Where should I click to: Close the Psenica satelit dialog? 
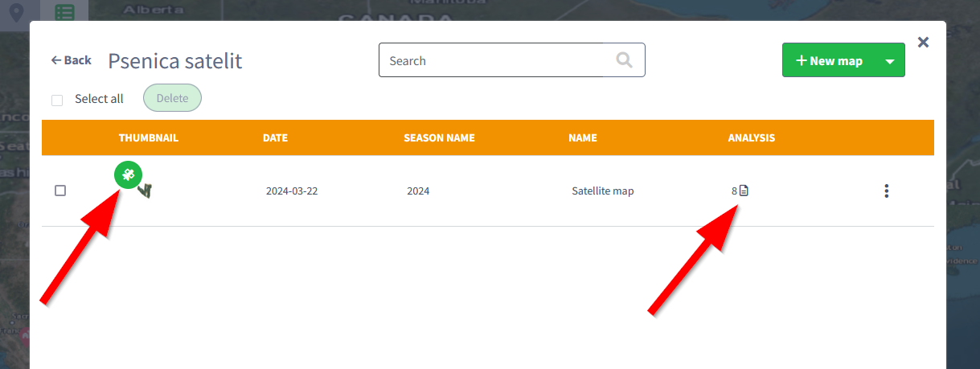coord(923,42)
